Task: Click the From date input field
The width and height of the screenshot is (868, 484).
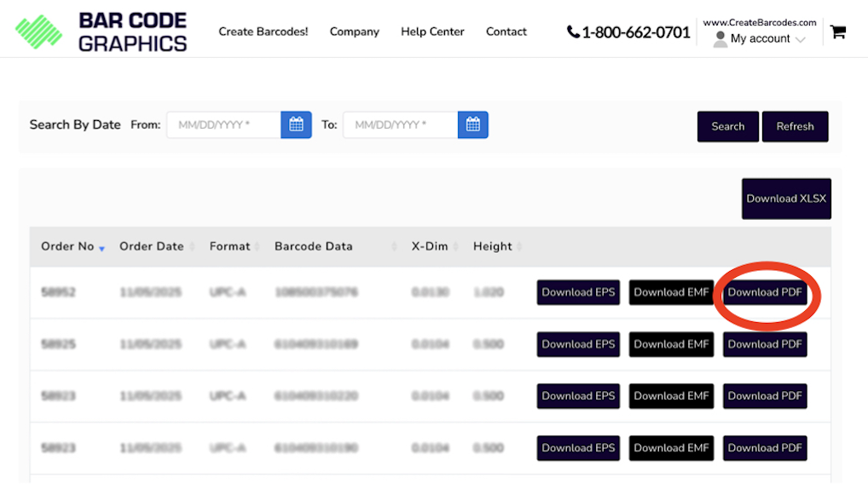Action: coord(223,124)
